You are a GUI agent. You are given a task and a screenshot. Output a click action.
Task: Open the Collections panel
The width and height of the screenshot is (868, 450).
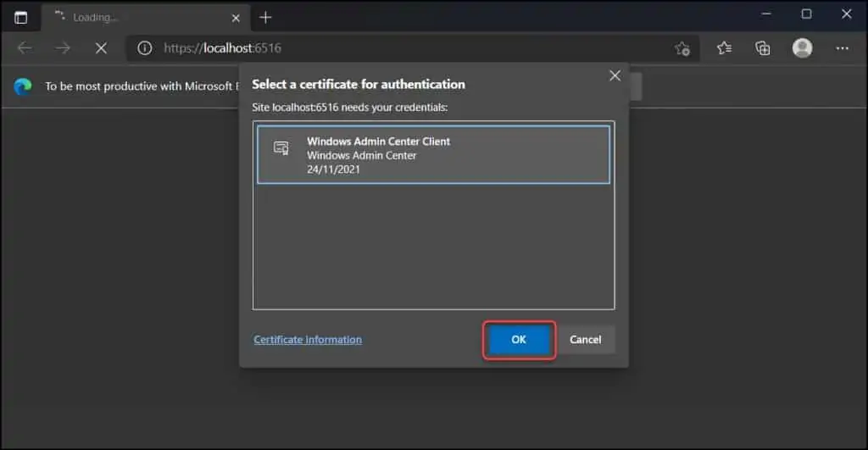coord(763,48)
